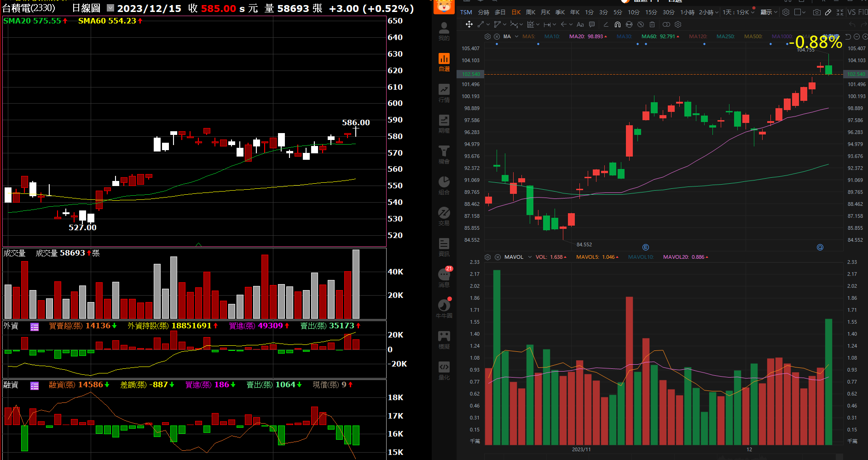Open the 自選 watchlist sidebar icon
868x460 pixels.
pos(444,62)
